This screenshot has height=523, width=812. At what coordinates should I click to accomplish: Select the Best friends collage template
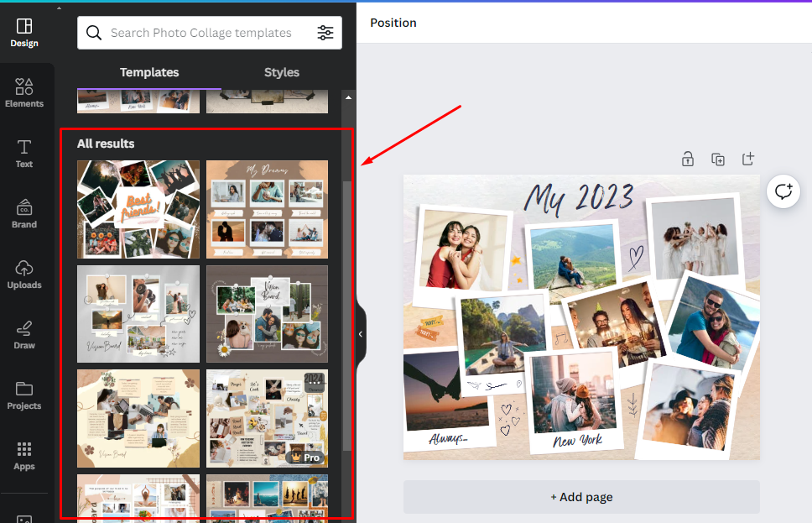point(138,209)
